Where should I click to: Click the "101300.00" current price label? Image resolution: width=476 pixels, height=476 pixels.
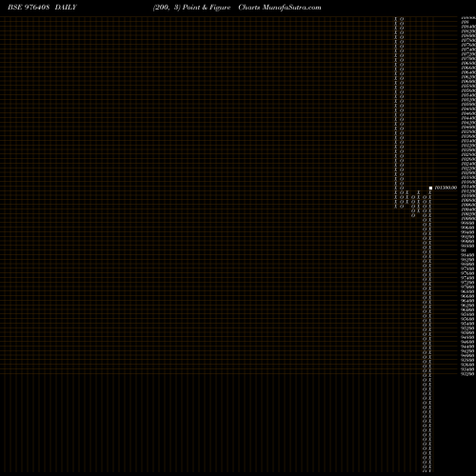[x=446, y=188]
